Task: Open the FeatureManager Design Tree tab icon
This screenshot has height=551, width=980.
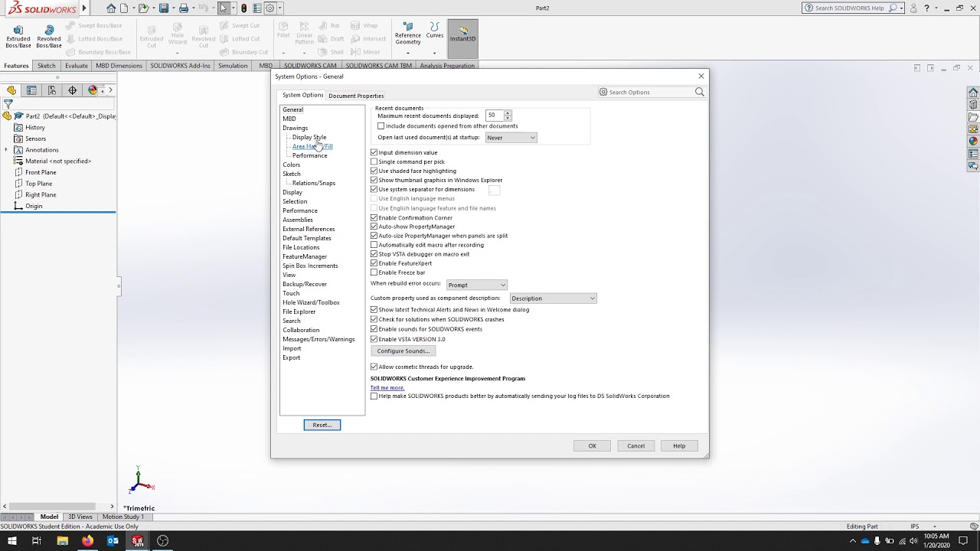Action: [x=11, y=90]
